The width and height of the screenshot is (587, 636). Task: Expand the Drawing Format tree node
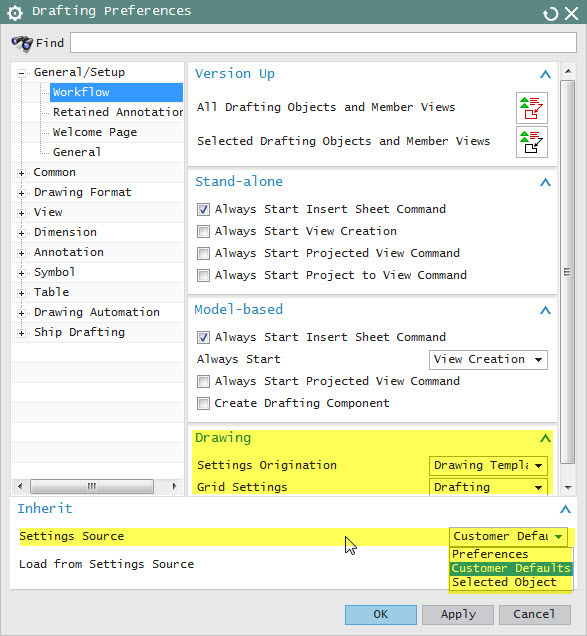click(x=21, y=193)
